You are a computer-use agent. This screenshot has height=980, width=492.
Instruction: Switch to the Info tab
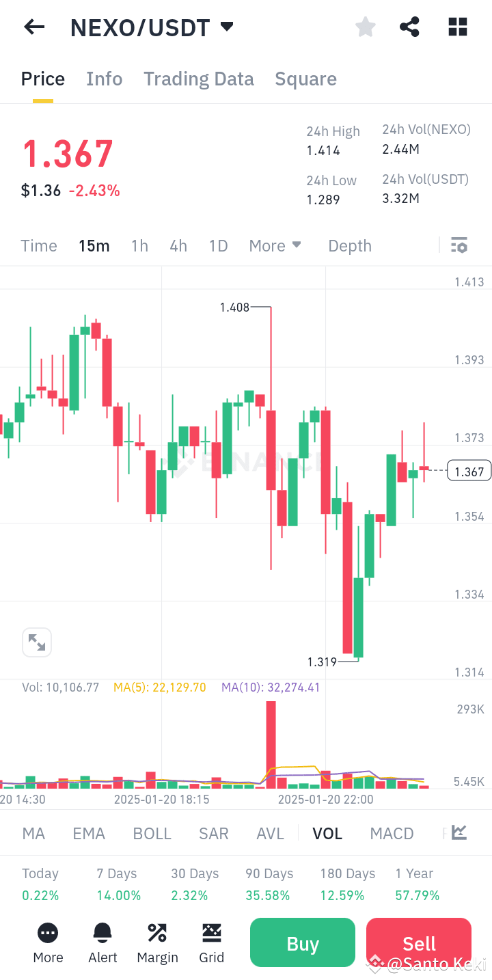click(104, 79)
